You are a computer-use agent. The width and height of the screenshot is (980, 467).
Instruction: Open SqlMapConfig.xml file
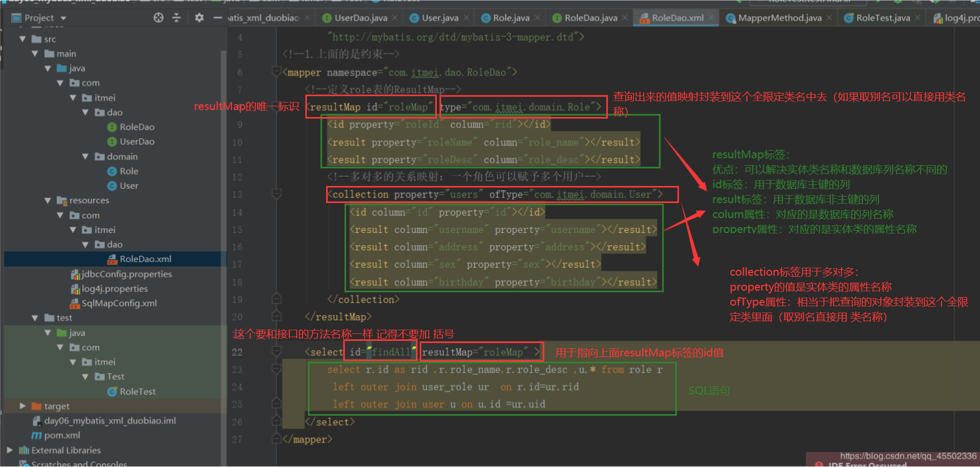(119, 303)
